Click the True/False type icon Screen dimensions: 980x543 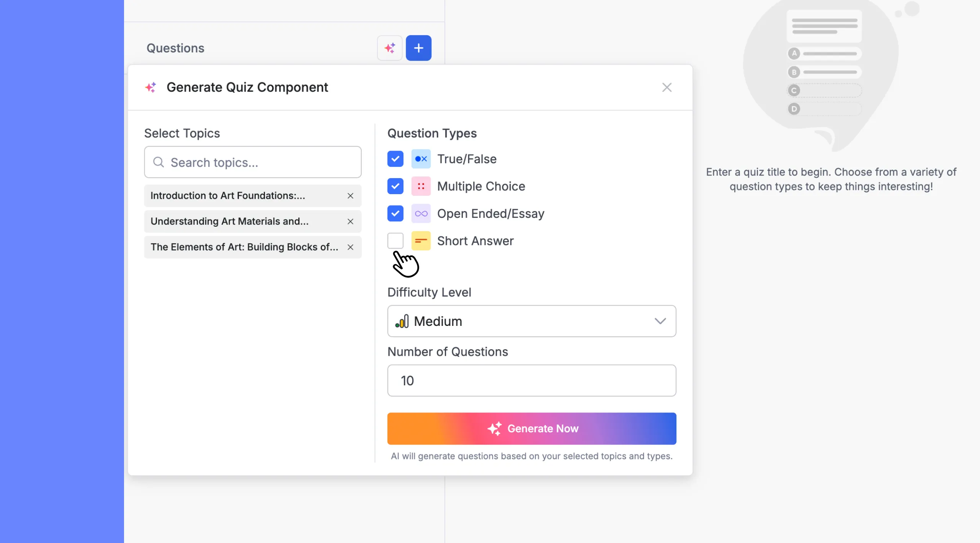click(421, 159)
